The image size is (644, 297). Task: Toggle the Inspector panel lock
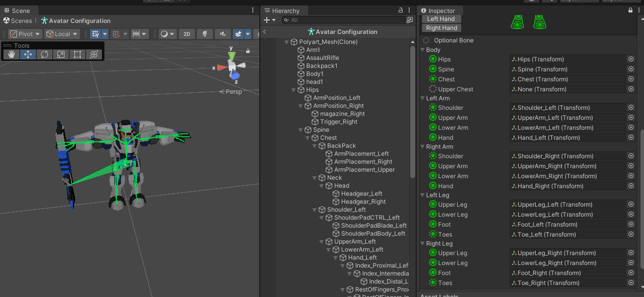coord(631,10)
